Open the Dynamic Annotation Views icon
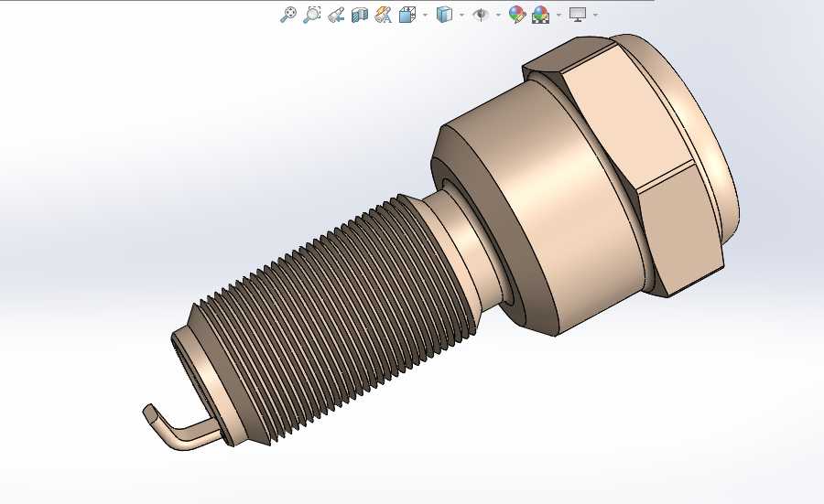The image size is (824, 504). coord(383,15)
